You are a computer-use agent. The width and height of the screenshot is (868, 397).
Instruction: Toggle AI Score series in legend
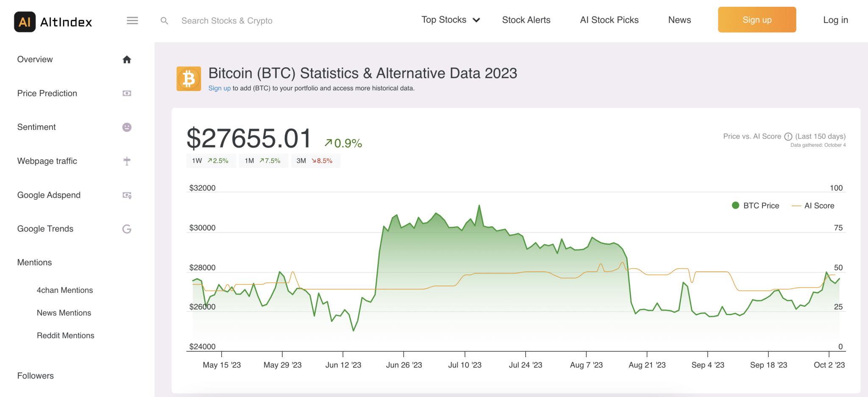tap(813, 205)
